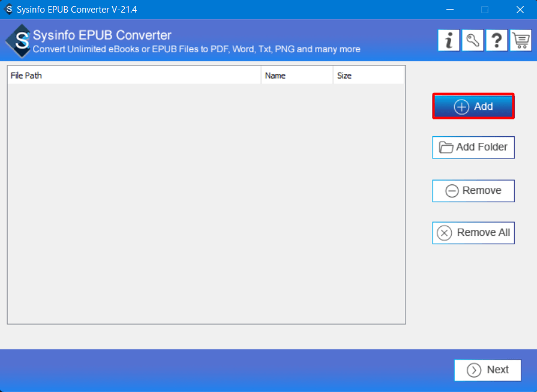The image size is (537, 392).
Task: Close the Sysinfo EPUB Converter window
Action: click(520, 10)
